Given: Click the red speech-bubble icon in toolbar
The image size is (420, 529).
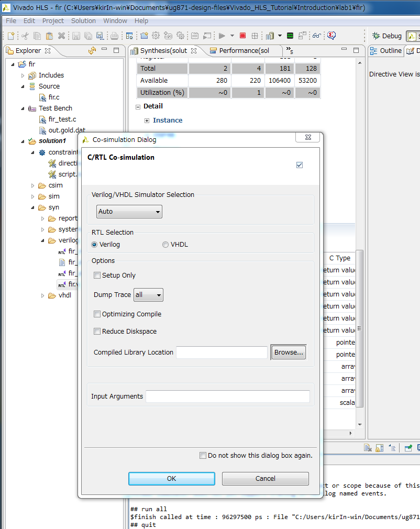Looking at the screenshot, I should 331,36.
